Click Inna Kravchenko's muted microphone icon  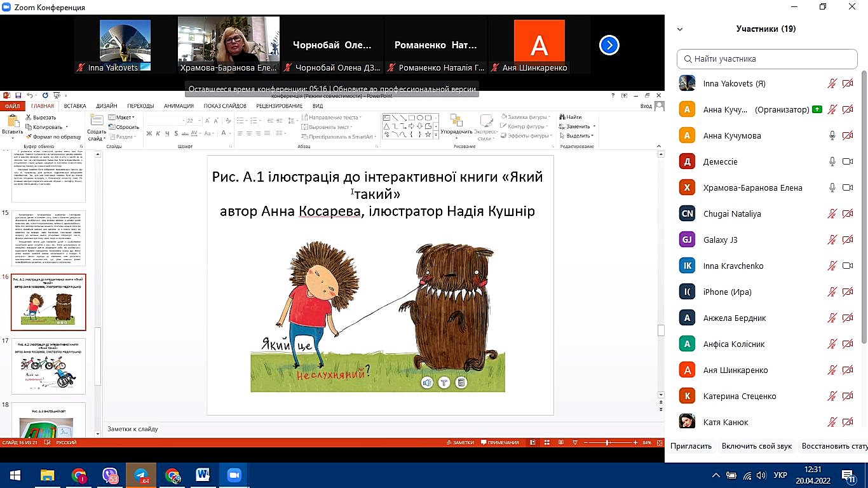click(x=832, y=266)
